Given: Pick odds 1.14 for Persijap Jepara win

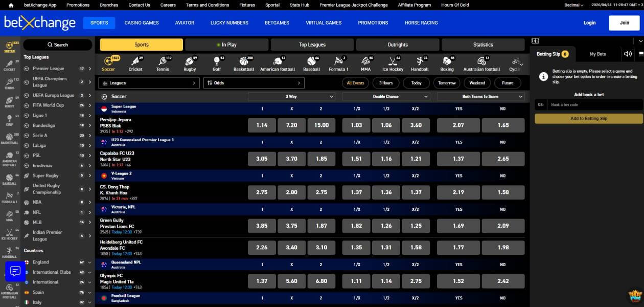Looking at the screenshot, I should [262, 125].
